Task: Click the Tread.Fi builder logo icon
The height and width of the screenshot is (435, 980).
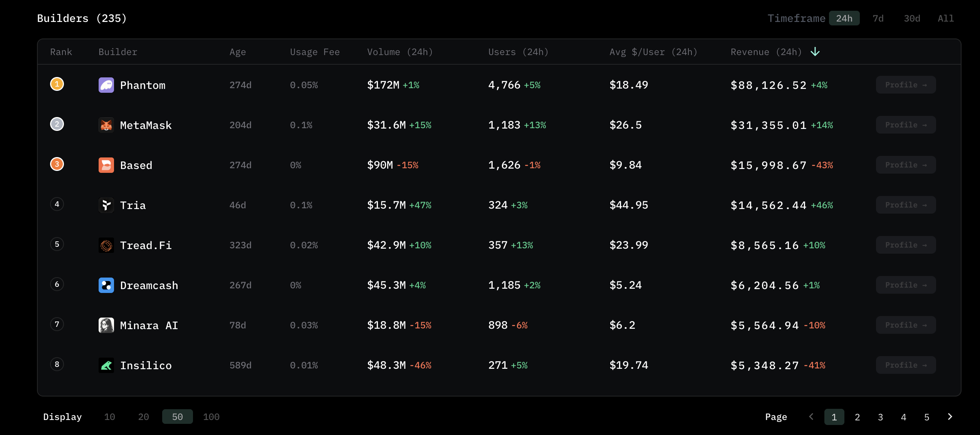Action: [106, 245]
